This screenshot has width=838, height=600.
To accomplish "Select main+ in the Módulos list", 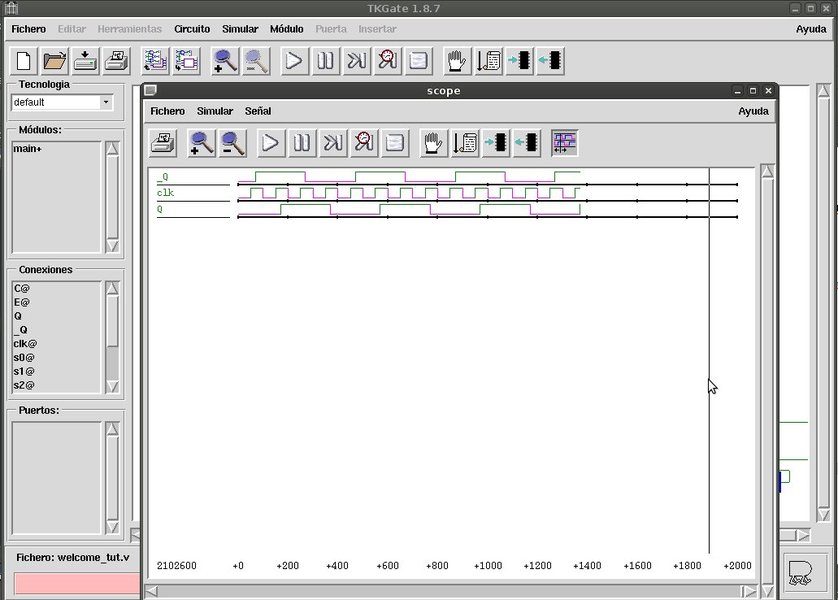I will 27,149.
